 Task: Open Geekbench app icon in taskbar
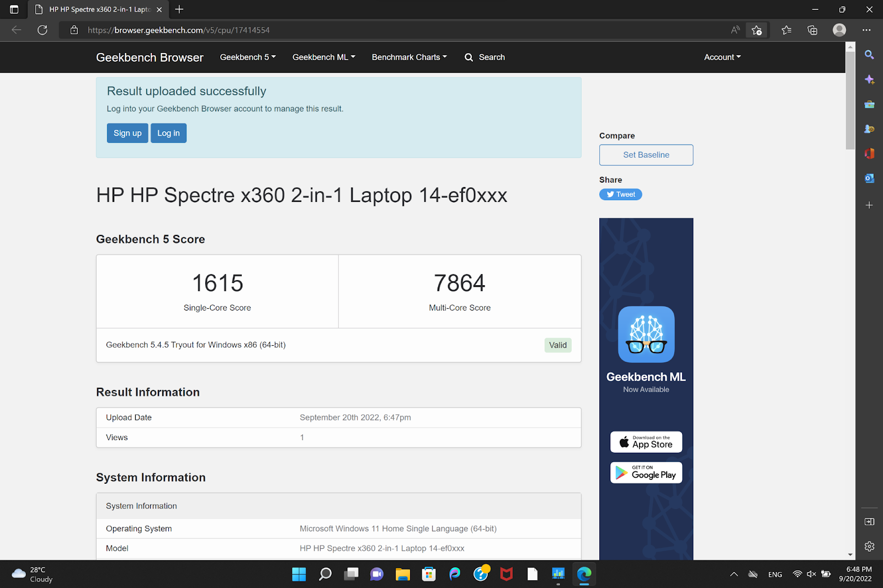[x=558, y=574]
